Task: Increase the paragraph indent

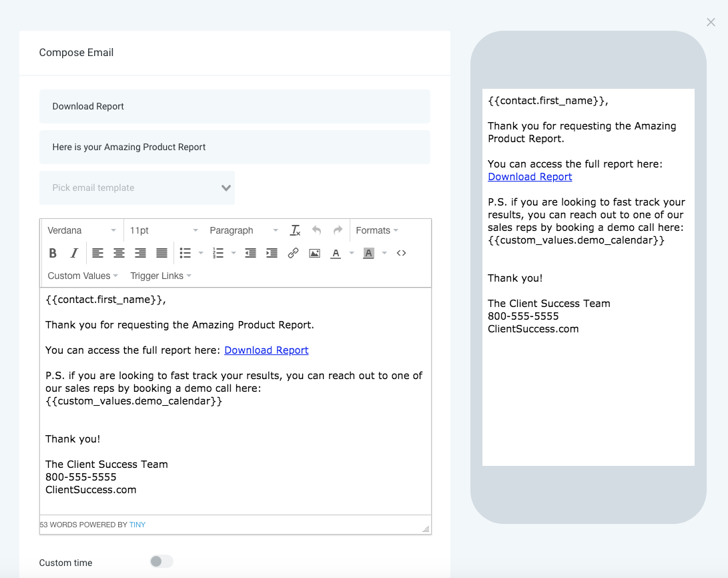Action: 272,253
